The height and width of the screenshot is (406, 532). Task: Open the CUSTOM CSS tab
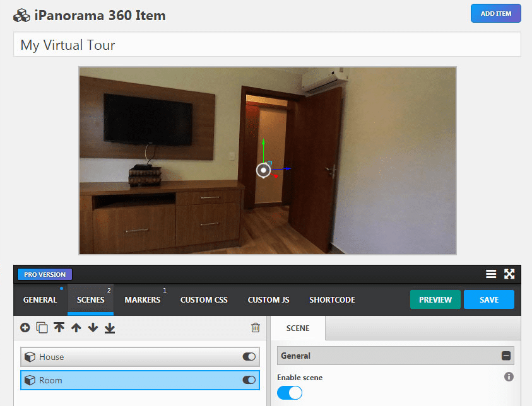click(204, 300)
